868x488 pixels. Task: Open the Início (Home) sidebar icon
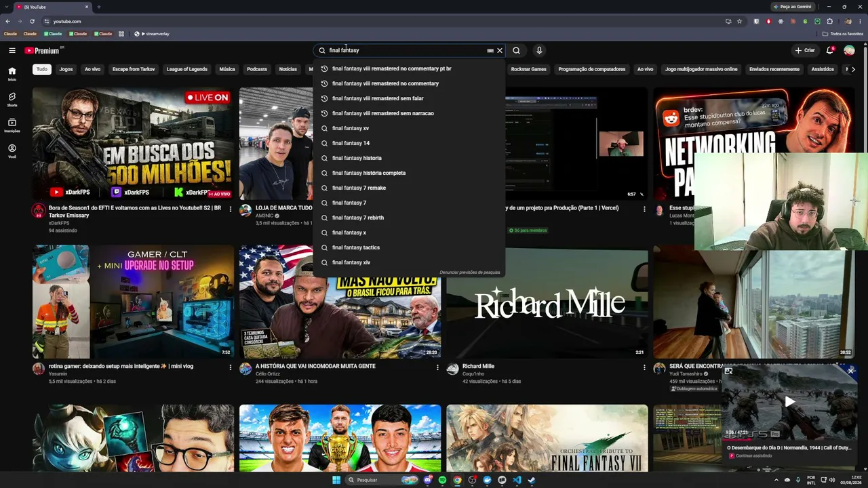[x=12, y=74]
